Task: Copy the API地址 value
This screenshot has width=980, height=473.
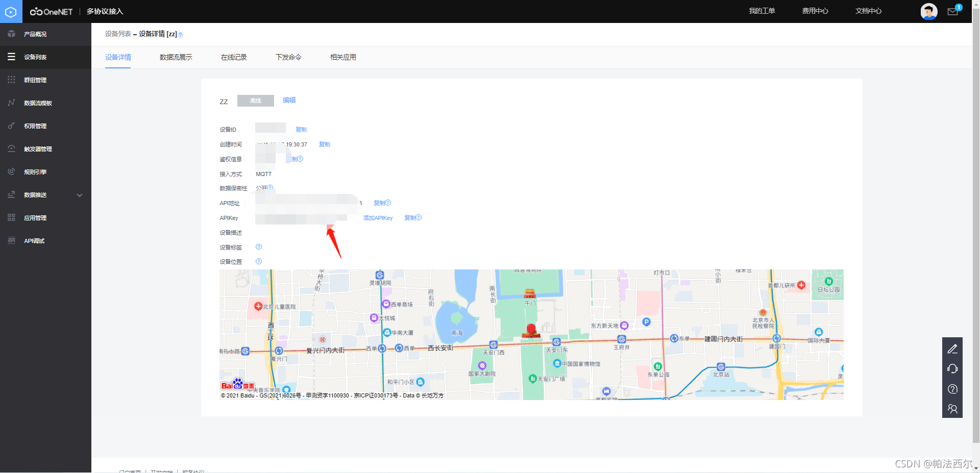Action: tap(379, 203)
